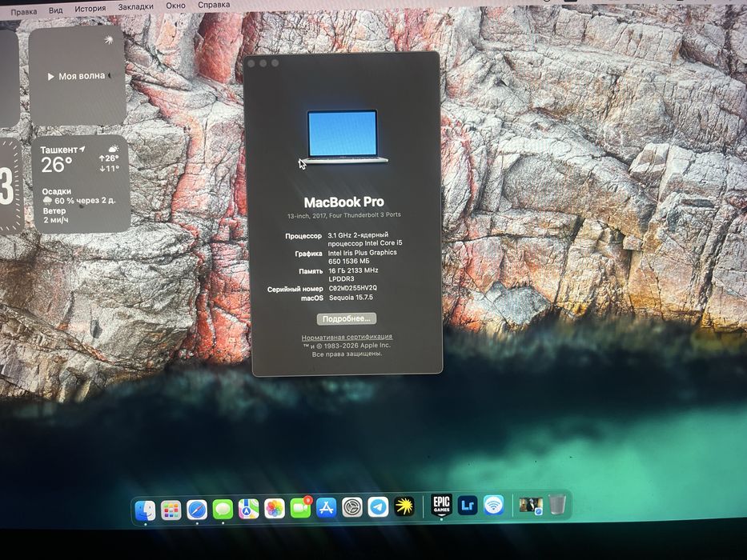This screenshot has height=560, width=747.
Task: Open the Нормативная сертификация link
Action: (x=347, y=337)
